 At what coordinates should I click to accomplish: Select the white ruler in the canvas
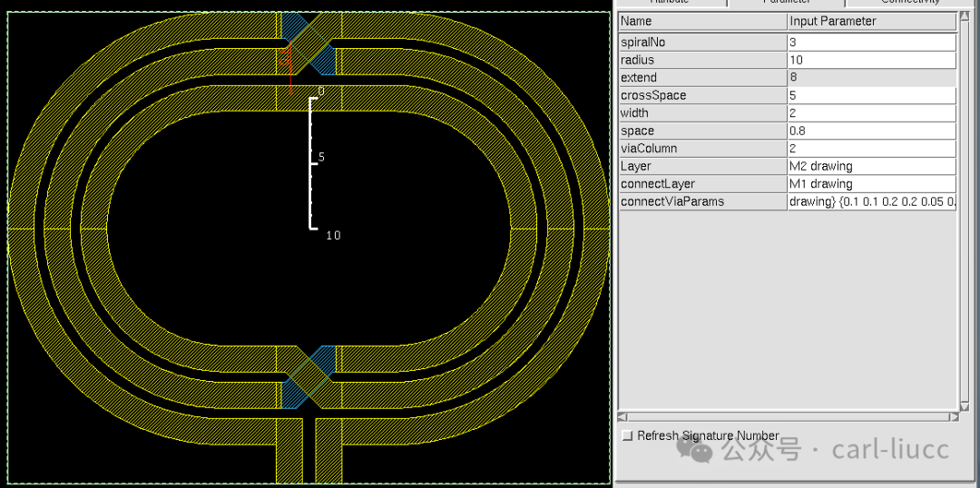tap(311, 163)
